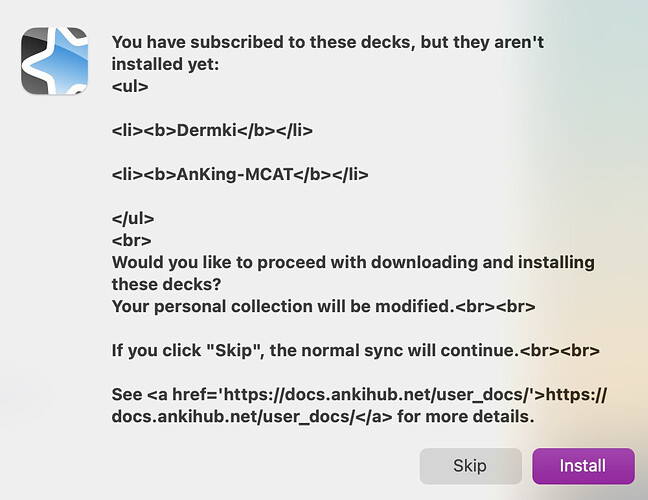
Task: Click "Your personal collection will be modified" sentence
Action: (283, 307)
